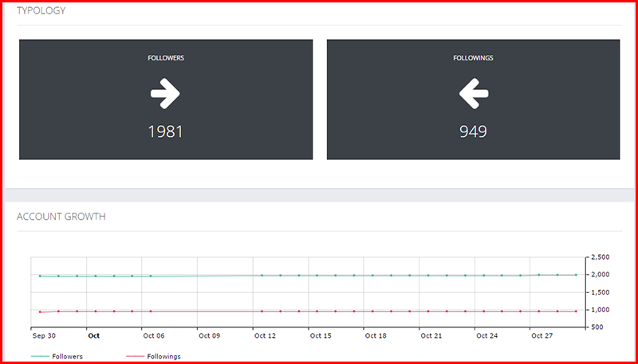The width and height of the screenshot is (638, 364).
Task: Select the Oct 09 axis label
Action: [210, 336]
